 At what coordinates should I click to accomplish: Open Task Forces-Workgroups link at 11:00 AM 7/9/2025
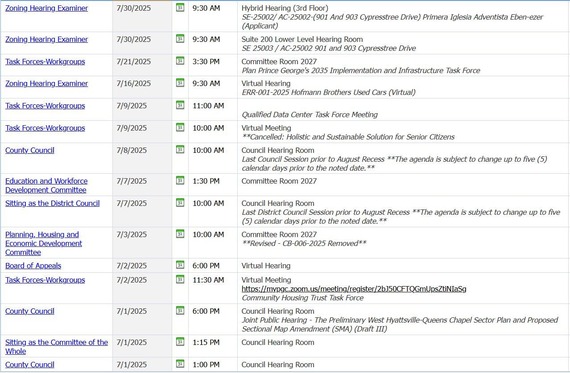click(45, 106)
